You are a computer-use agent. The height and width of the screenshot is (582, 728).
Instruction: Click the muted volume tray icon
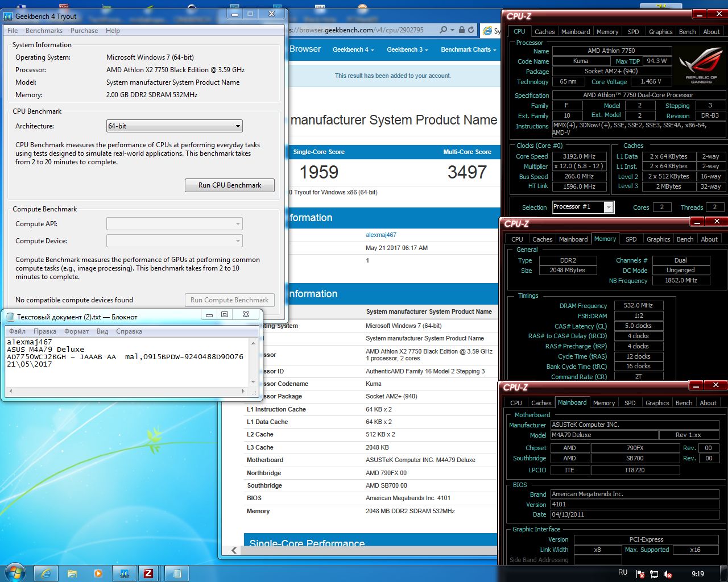point(668,574)
